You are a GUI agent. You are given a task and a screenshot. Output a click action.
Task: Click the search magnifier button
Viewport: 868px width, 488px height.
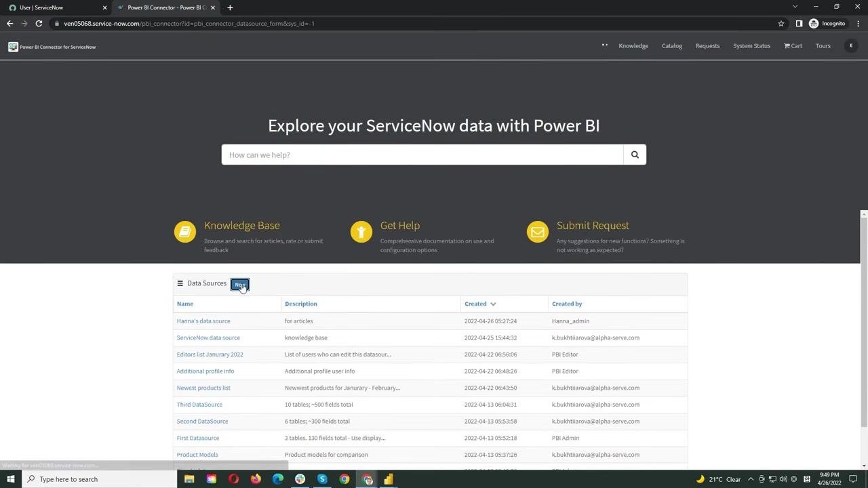pos(635,155)
